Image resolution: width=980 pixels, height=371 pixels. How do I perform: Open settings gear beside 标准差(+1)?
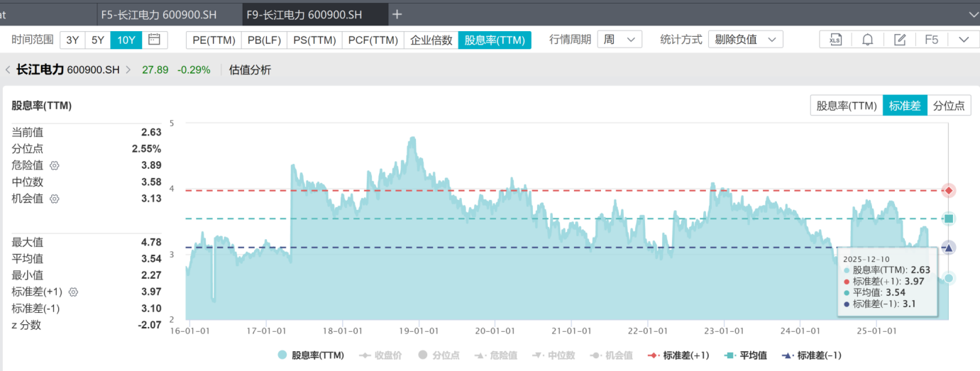tap(73, 292)
